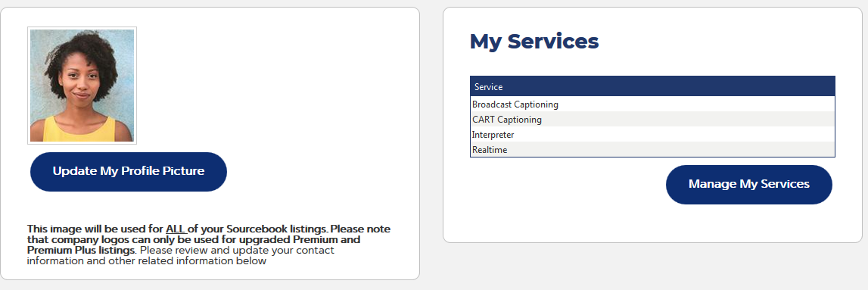Click the Service column header
The height and width of the screenshot is (290, 868).
[x=652, y=86]
